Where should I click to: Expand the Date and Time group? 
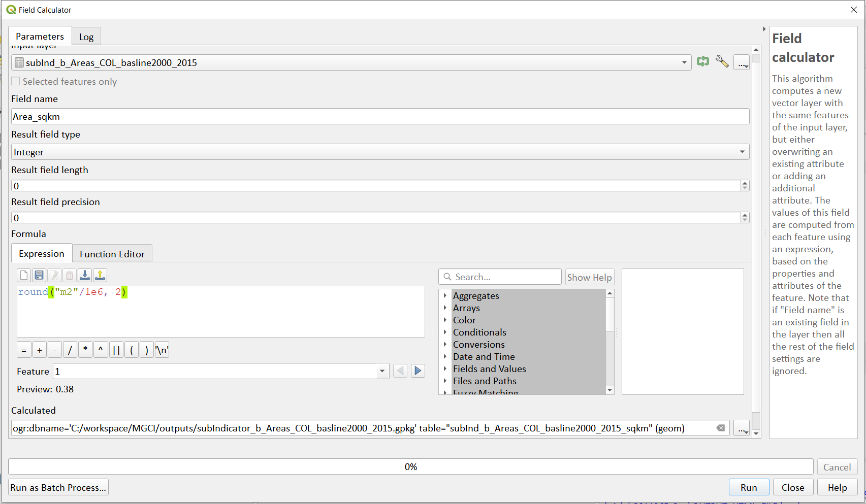445,356
